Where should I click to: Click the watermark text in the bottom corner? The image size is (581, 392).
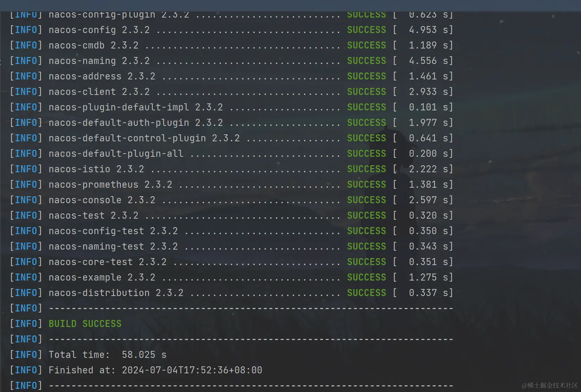tap(549, 386)
